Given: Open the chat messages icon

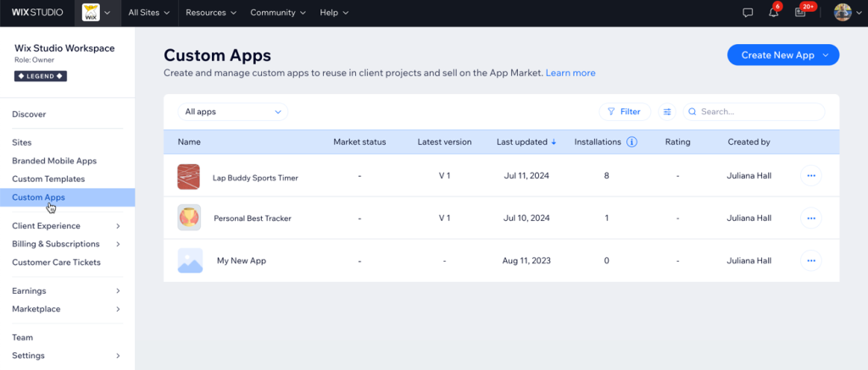Looking at the screenshot, I should tap(748, 13).
